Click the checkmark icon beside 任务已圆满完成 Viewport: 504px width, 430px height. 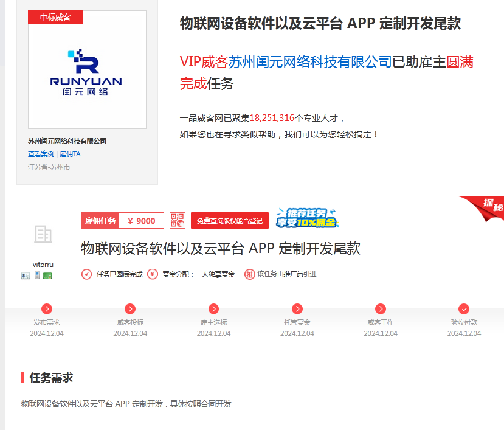pyautogui.click(x=86, y=274)
